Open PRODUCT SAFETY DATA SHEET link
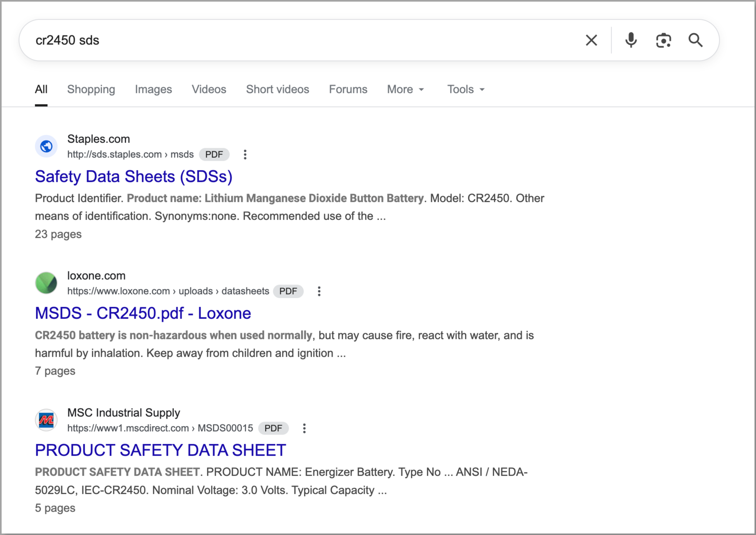This screenshot has height=535, width=756. point(160,450)
